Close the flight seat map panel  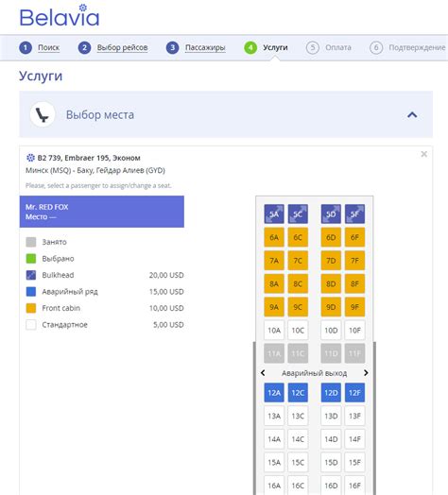click(x=424, y=154)
